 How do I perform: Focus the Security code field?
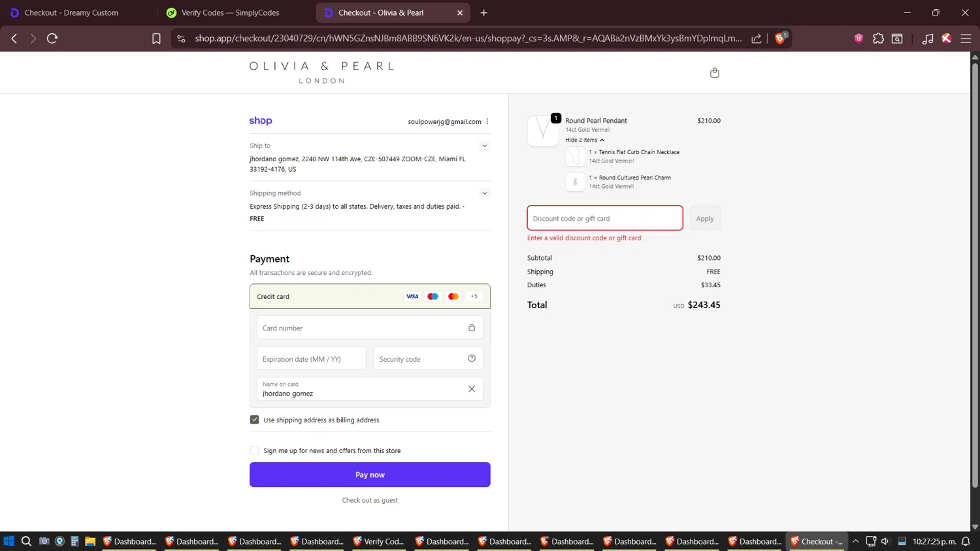click(428, 358)
